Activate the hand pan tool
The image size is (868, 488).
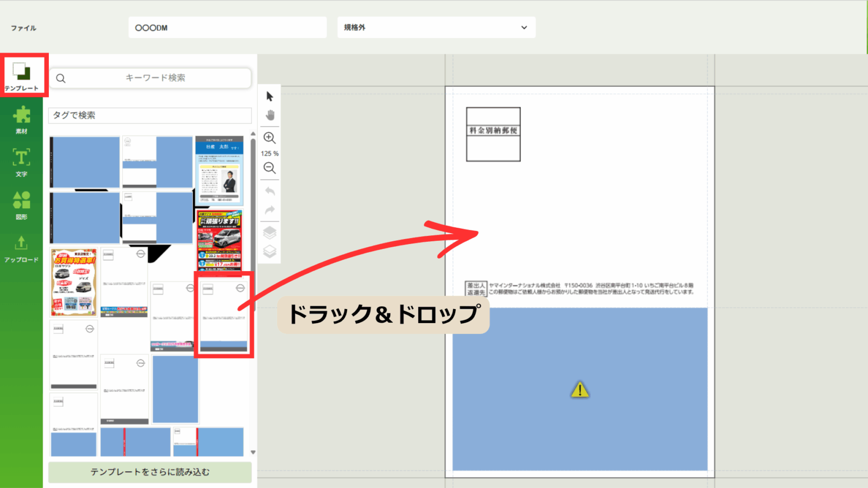pos(270,115)
